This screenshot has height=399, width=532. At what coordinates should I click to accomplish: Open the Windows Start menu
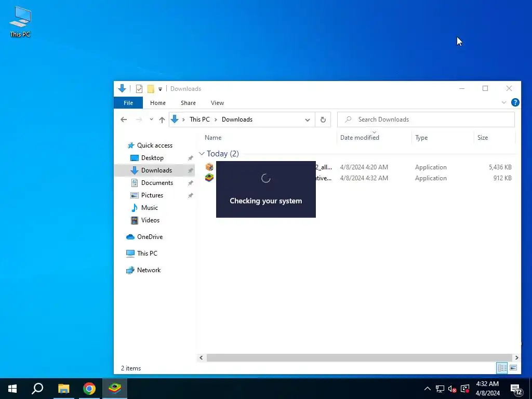pyautogui.click(x=12, y=389)
